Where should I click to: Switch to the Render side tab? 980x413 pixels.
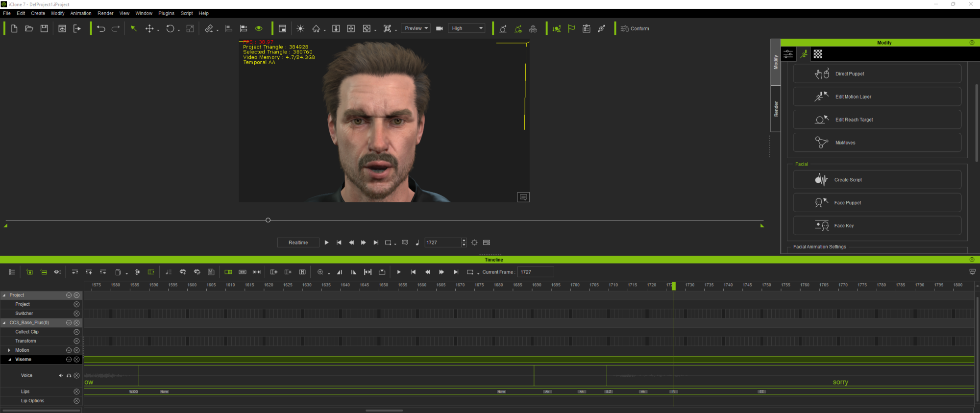point(776,109)
